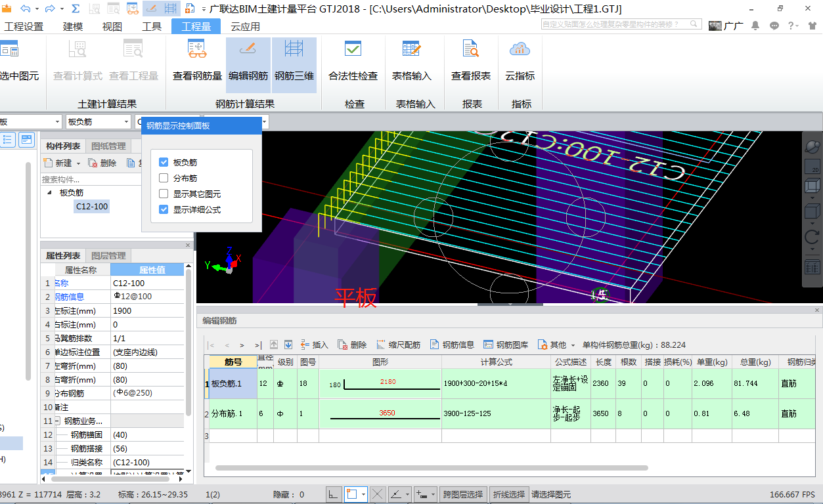Image resolution: width=823 pixels, height=504 pixels.
Task: Move rebar row down arrow icon
Action: (x=288, y=345)
